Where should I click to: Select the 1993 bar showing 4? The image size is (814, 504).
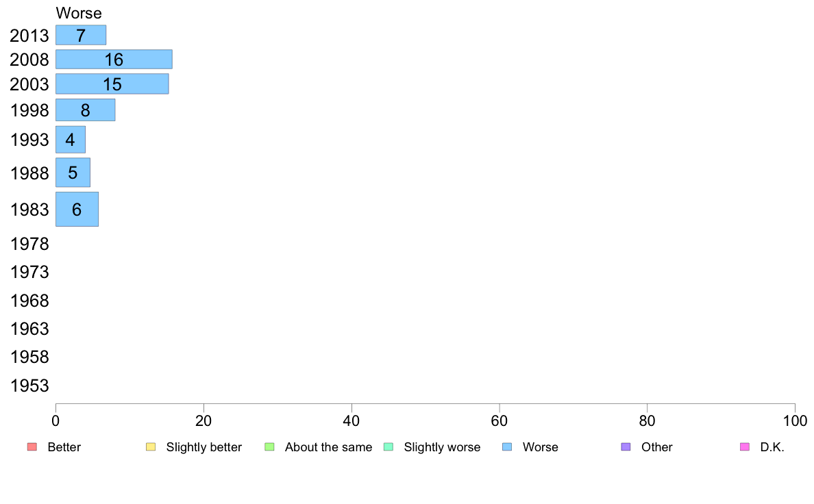click(x=71, y=140)
